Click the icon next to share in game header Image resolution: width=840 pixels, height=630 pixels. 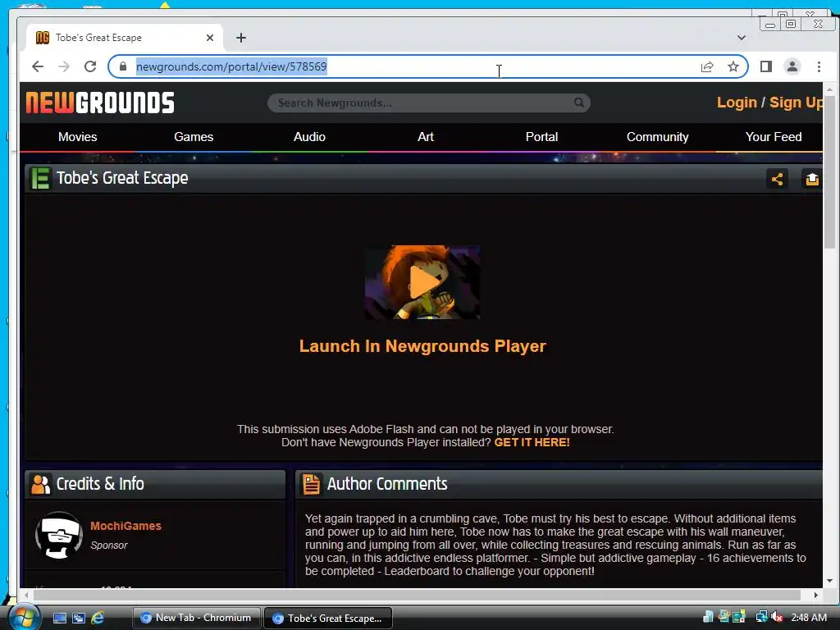(811, 179)
